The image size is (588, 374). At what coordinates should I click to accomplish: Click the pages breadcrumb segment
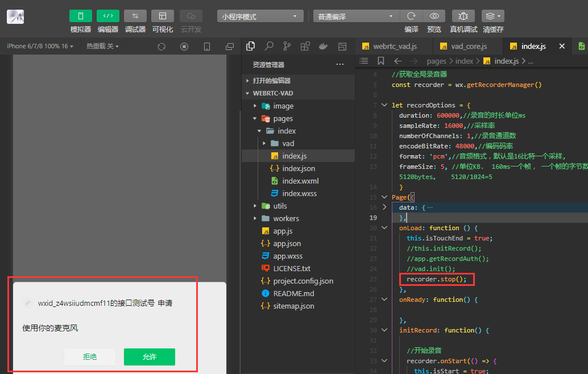click(x=437, y=61)
